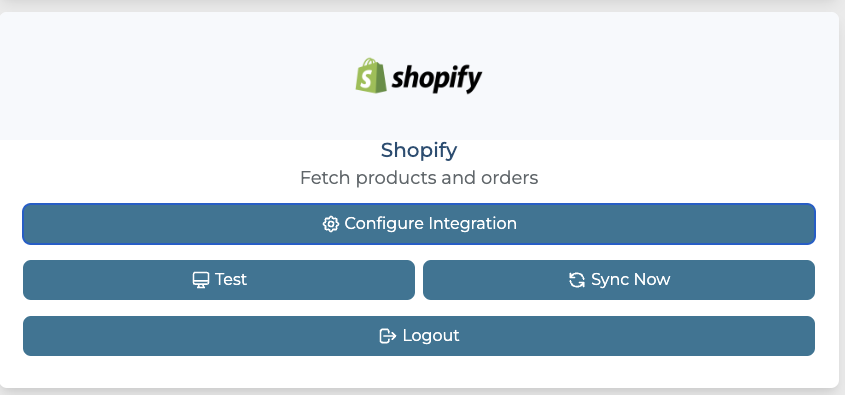Select the 'Test' text label
The height and width of the screenshot is (395, 845).
click(231, 279)
